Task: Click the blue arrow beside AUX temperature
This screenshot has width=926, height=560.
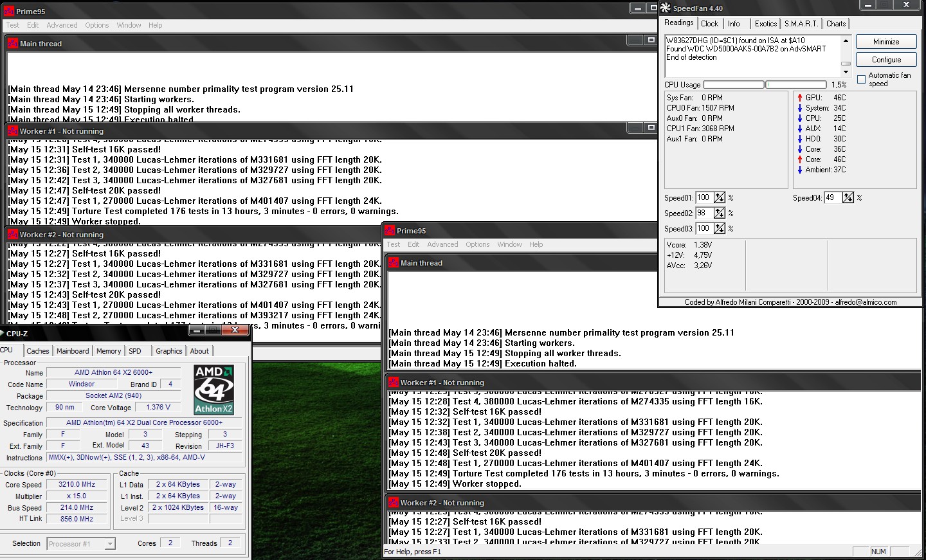Action: point(800,129)
